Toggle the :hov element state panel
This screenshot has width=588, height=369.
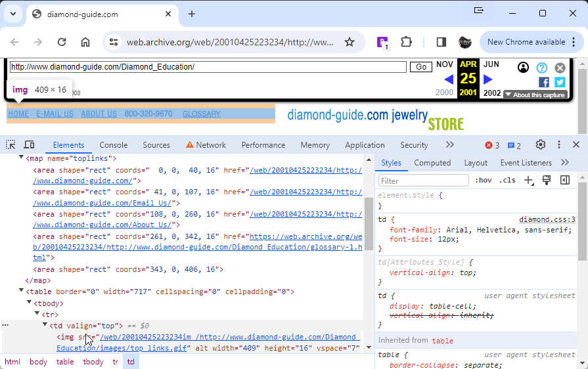pyautogui.click(x=483, y=181)
